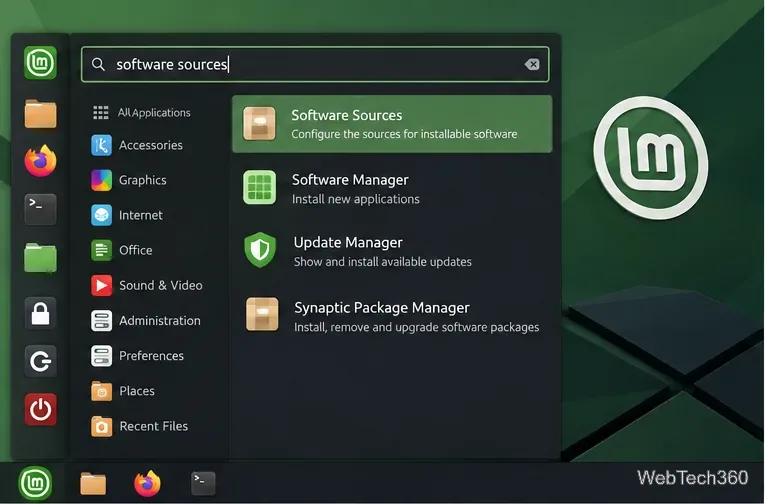Open the Places category
Screen dimensions: 765x504
pos(123,391)
